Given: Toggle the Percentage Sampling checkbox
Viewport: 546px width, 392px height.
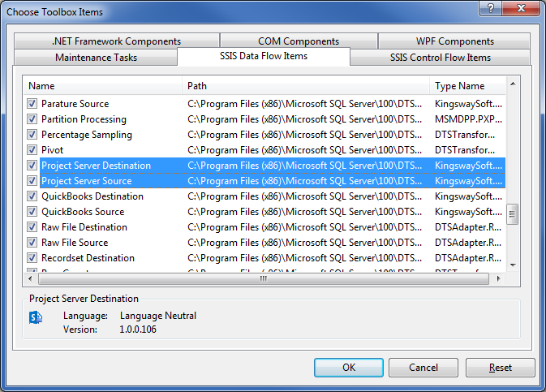Looking at the screenshot, I should tap(32, 135).
